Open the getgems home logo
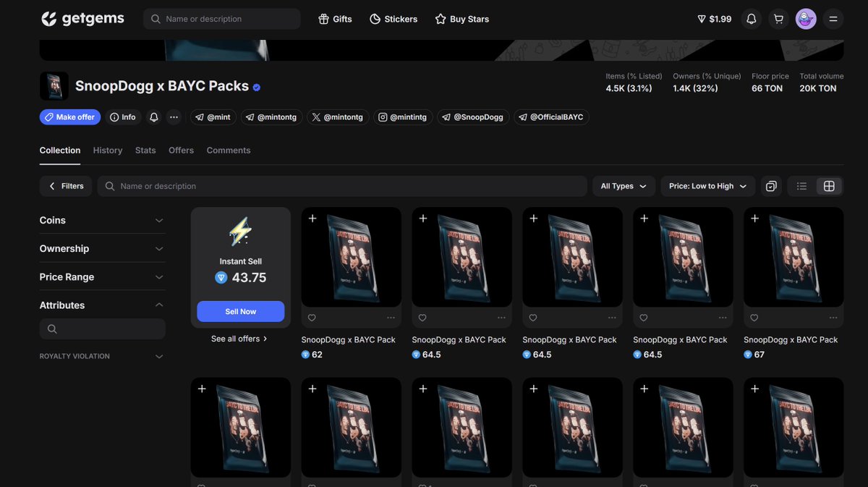868x487 pixels. [82, 19]
